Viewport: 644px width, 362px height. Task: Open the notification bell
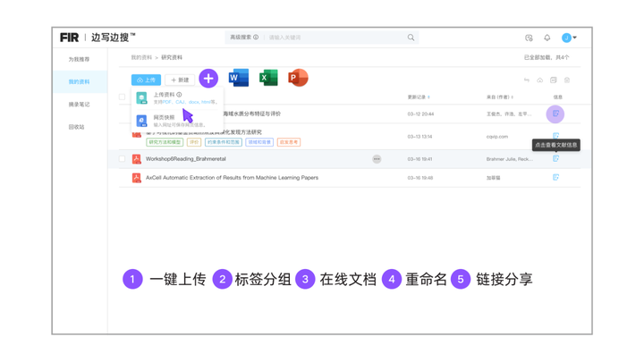click(x=547, y=38)
